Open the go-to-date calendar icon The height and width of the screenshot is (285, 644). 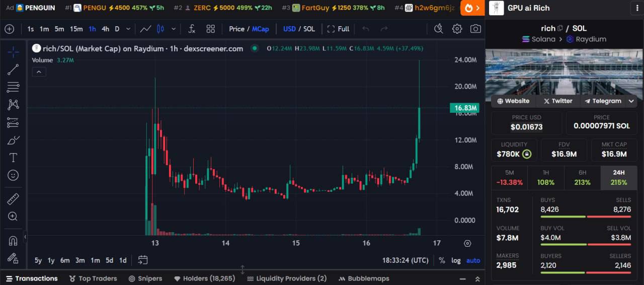(x=143, y=260)
